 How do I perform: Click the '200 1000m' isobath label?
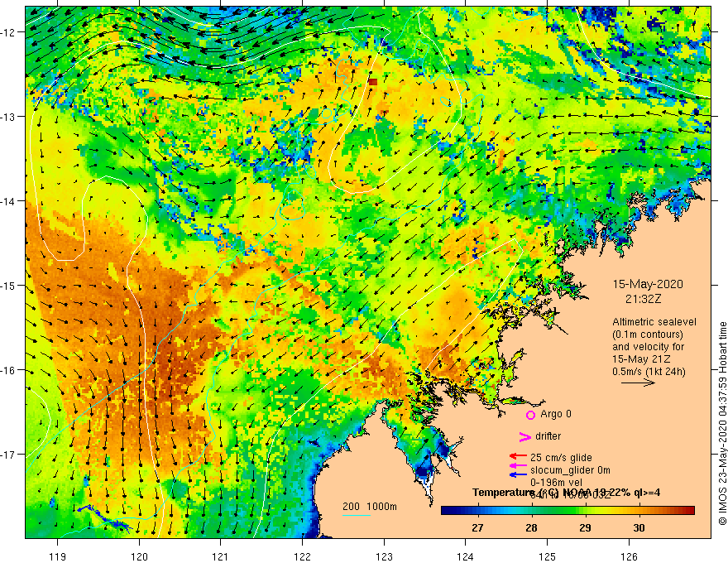[370, 507]
